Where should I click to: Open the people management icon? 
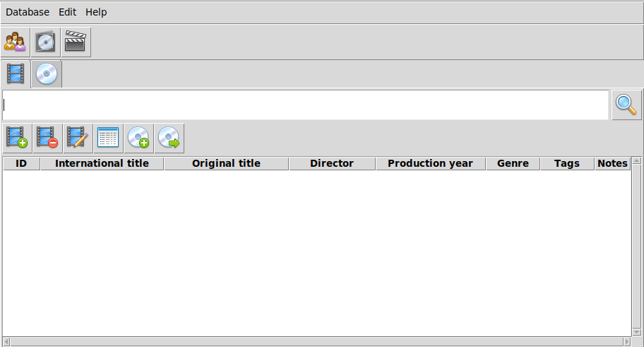point(16,42)
